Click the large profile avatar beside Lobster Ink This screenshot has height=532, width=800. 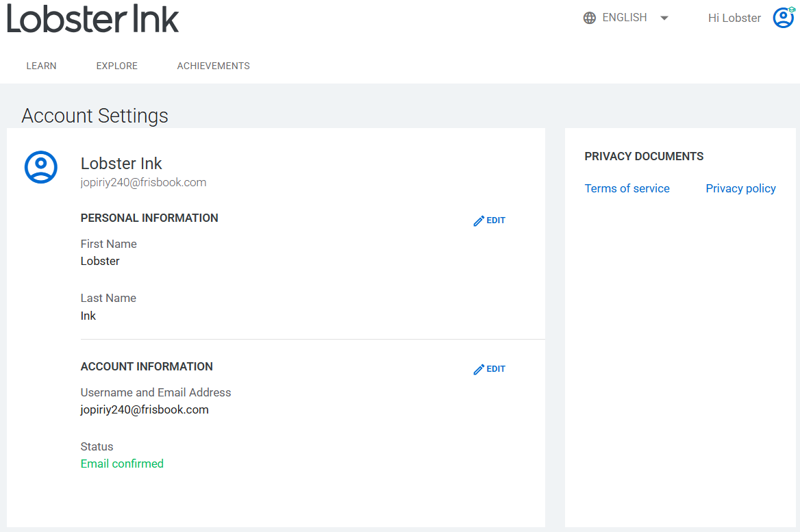(41, 167)
